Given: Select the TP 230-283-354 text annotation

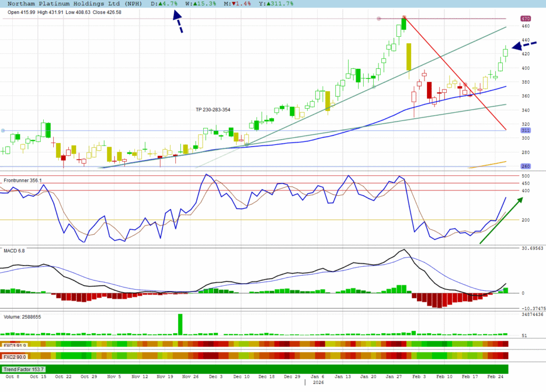Looking at the screenshot, I should pos(213,109).
